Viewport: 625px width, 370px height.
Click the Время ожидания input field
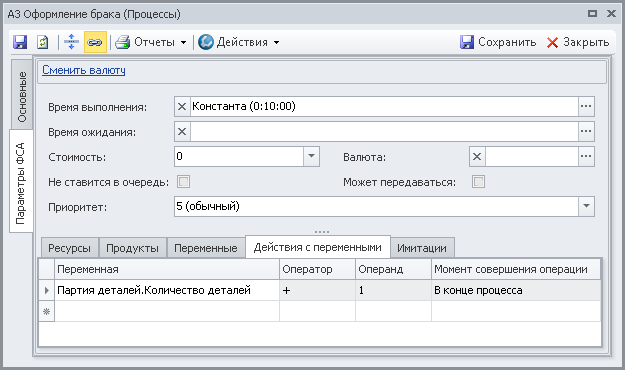pos(384,132)
